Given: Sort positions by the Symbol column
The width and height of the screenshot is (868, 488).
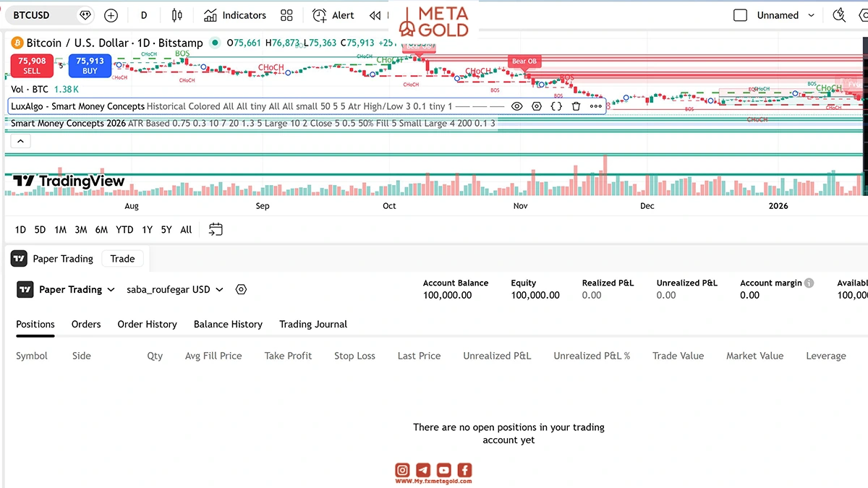Looking at the screenshot, I should (32, 356).
